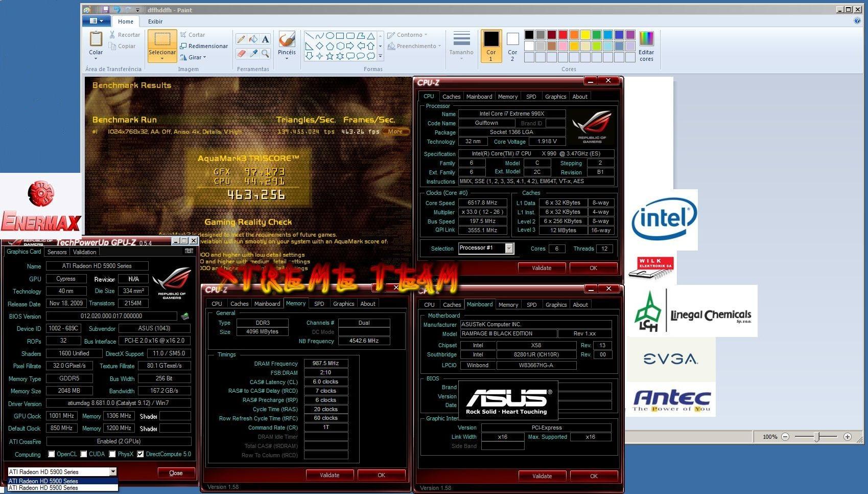Click Close button in GPU-Z
Image resolution: width=868 pixels, height=494 pixels.
tap(176, 473)
